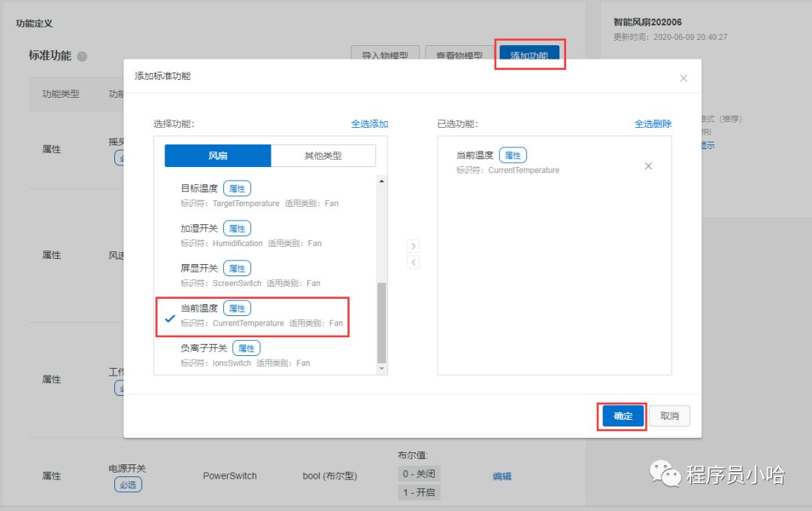Uncheck the 当前温度 function item
This screenshot has width=812, height=511.
click(252, 316)
